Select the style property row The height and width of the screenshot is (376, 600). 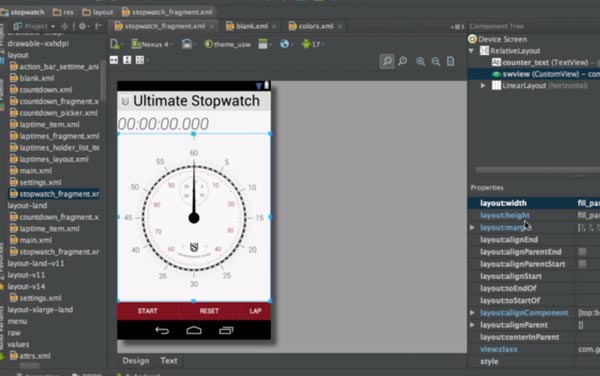[x=534, y=361]
